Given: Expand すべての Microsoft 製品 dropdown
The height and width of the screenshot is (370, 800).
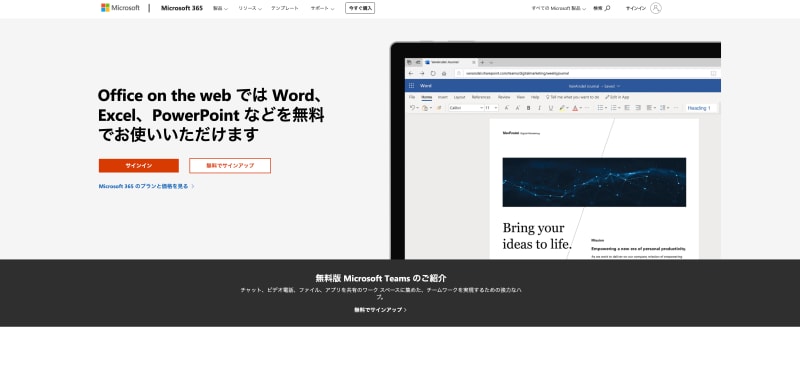Looking at the screenshot, I should pos(559,8).
